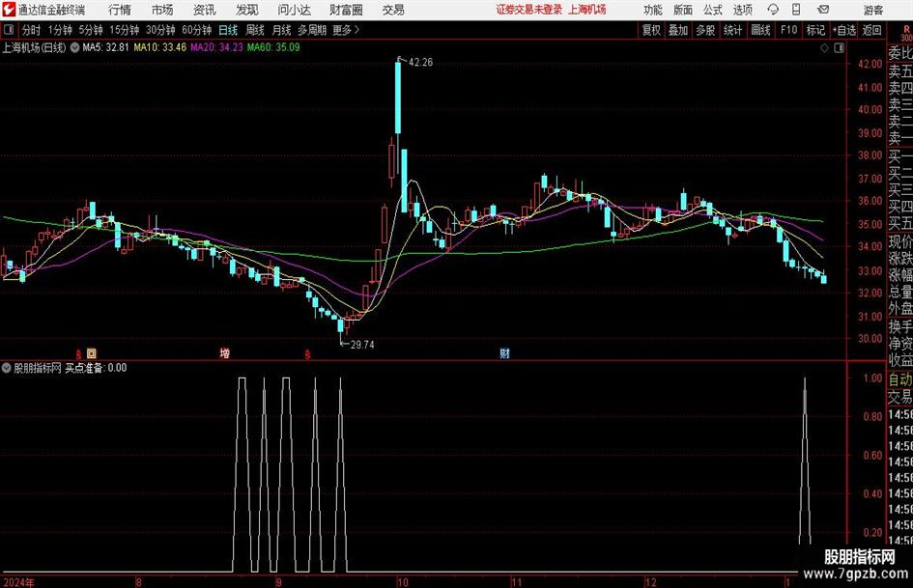Click the 游客 guest account label
The height and width of the screenshot is (588, 913).
pyautogui.click(x=873, y=10)
